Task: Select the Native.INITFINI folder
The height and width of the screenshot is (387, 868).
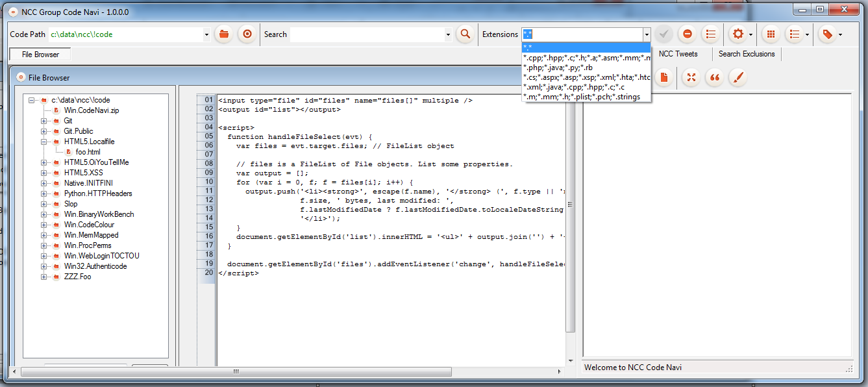Action: 89,183
